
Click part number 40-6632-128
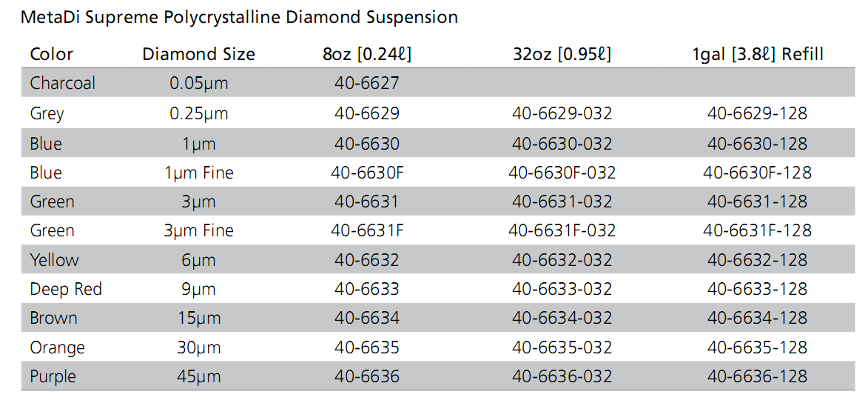pyautogui.click(x=757, y=260)
